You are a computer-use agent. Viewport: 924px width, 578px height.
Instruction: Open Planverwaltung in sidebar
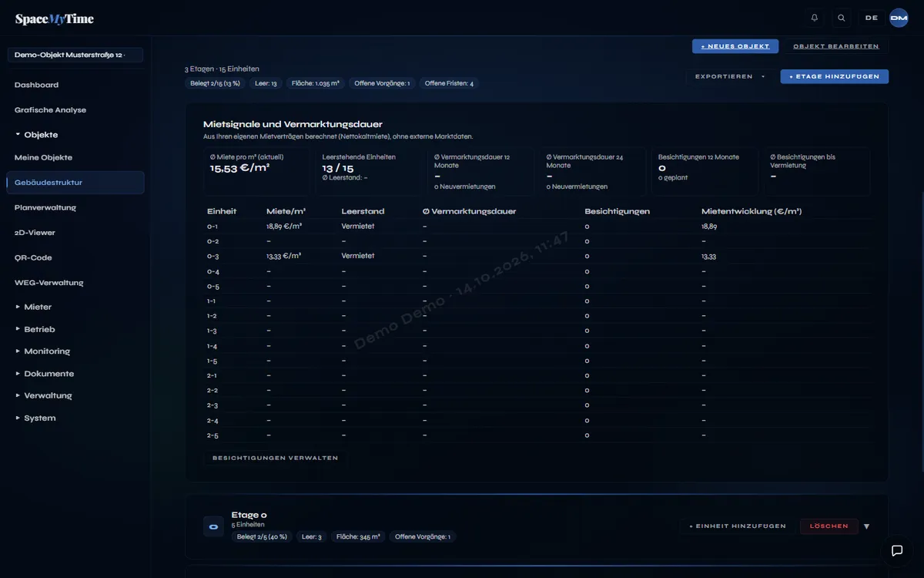45,207
